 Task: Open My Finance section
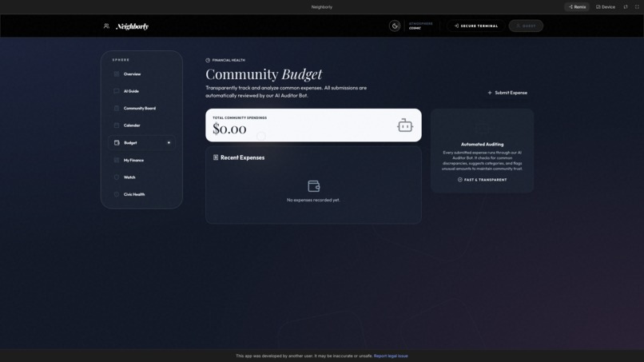click(141, 161)
